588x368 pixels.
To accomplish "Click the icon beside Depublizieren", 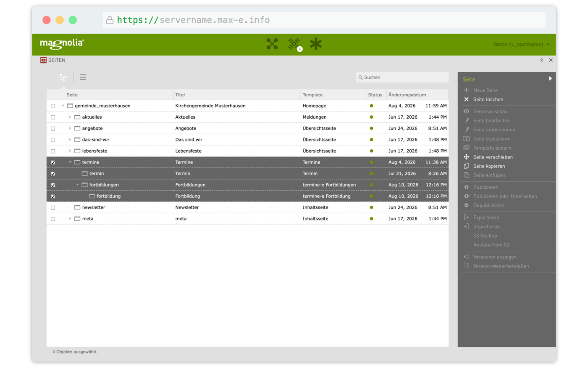I will pyautogui.click(x=466, y=206).
